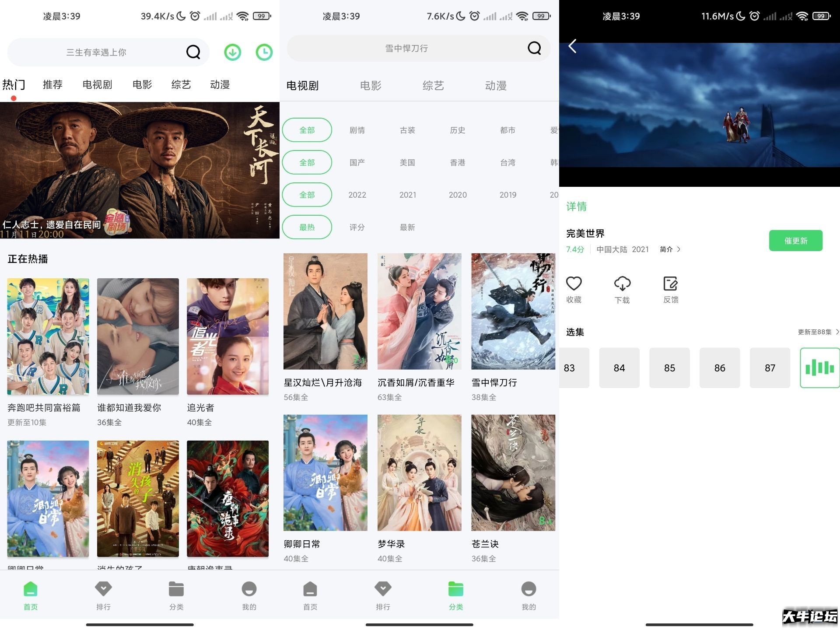Choose the 2021 year filter
This screenshot has width=840, height=630.
tap(407, 195)
